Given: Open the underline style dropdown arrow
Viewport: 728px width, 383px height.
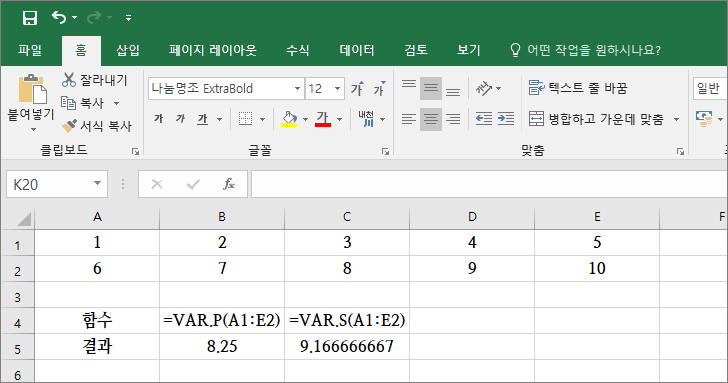Looking at the screenshot, I should [x=220, y=119].
